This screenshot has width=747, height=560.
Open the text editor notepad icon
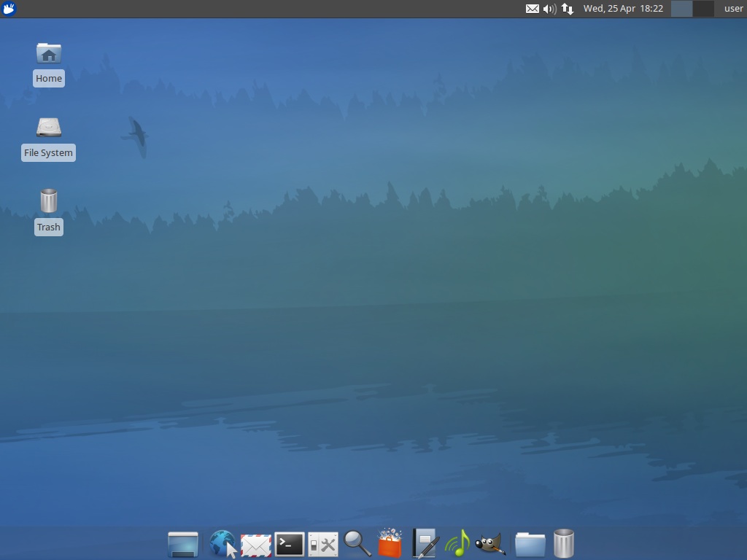click(x=425, y=542)
